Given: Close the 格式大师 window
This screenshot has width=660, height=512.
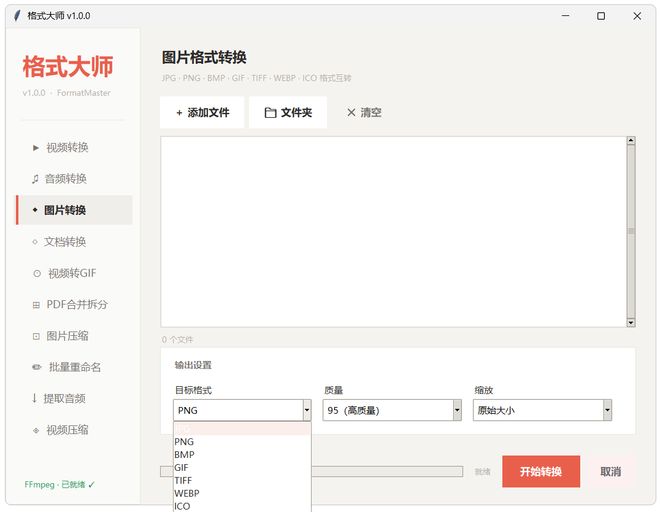Looking at the screenshot, I should click(637, 16).
